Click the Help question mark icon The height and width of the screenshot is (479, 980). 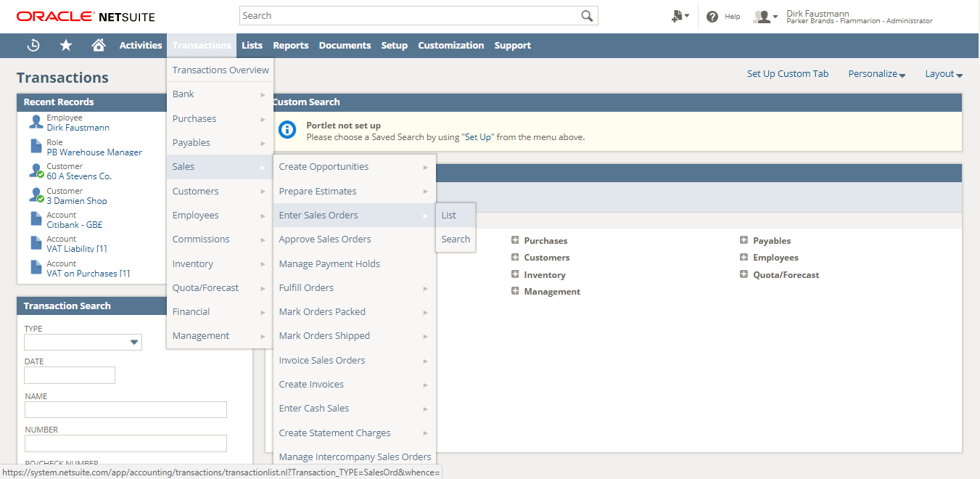coord(712,16)
